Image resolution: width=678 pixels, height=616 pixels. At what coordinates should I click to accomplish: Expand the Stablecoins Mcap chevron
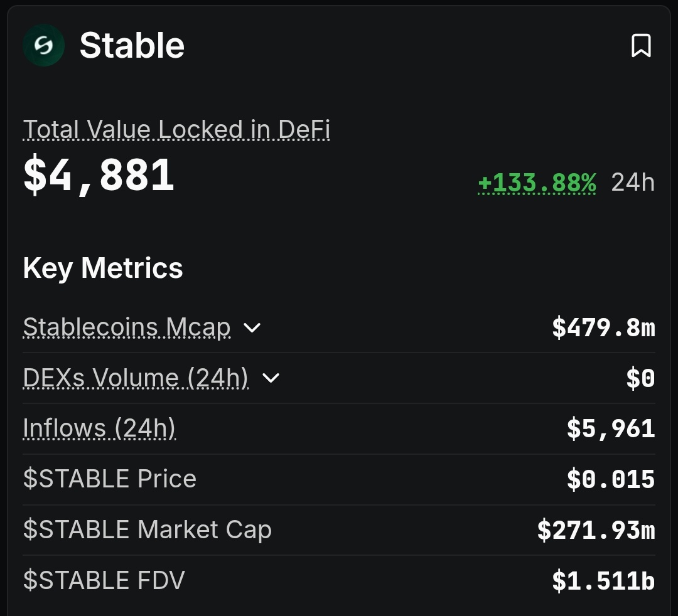click(252, 327)
